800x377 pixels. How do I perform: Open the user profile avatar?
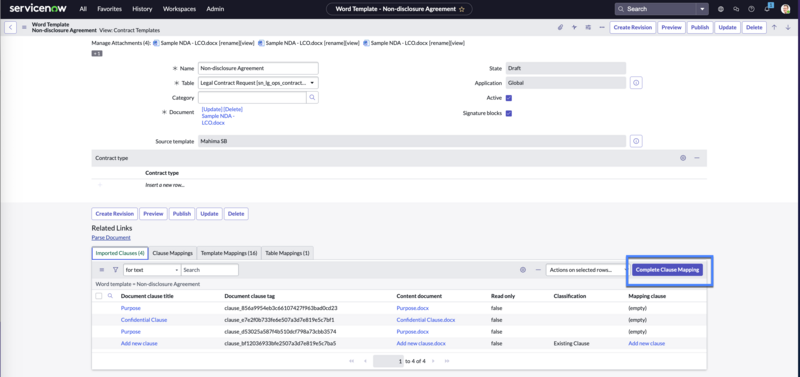coord(786,9)
